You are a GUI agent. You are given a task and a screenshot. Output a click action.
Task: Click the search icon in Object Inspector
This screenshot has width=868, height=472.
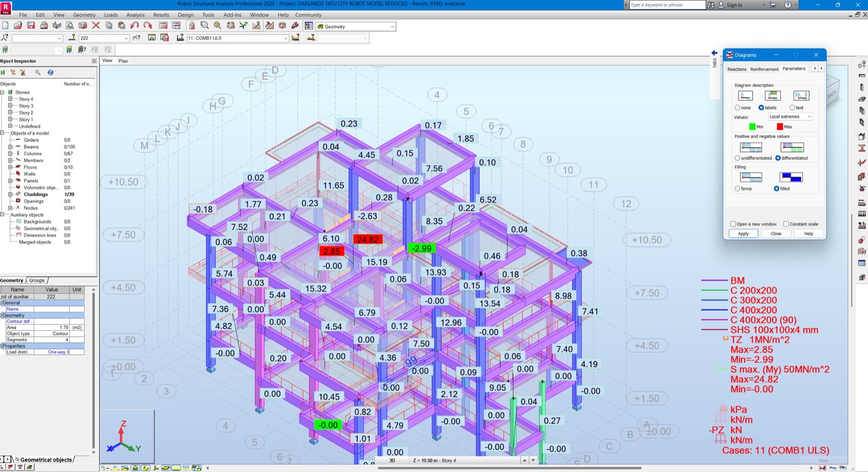(x=38, y=72)
